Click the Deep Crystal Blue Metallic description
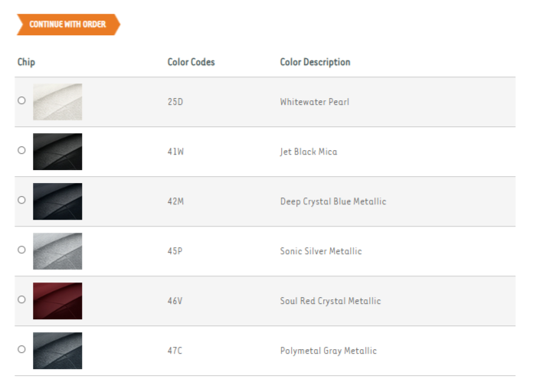 point(333,201)
